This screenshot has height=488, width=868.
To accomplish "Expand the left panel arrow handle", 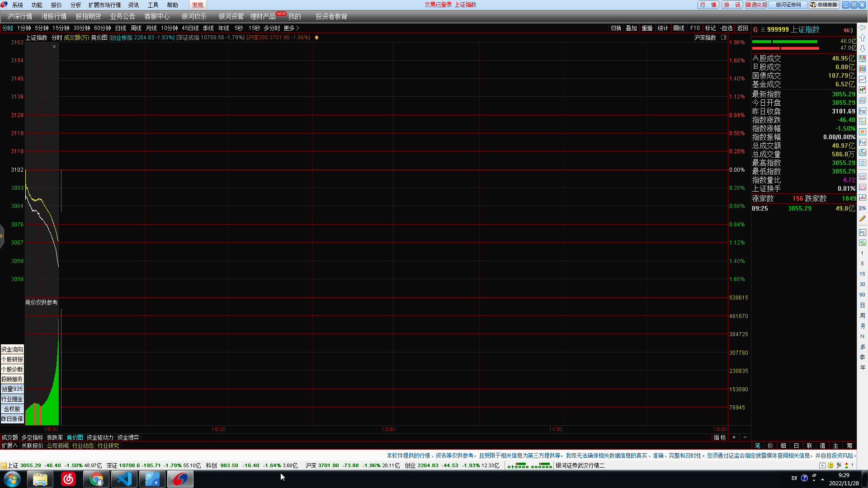I will [2, 236].
